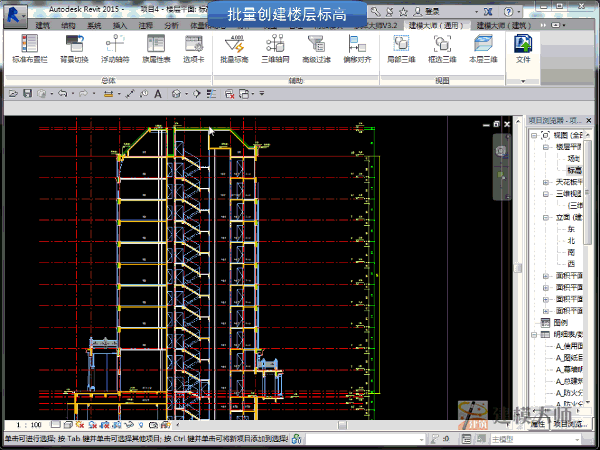The width and height of the screenshot is (600, 450).
Task: Click the 选项卡 ribbon tool
Action: click(194, 49)
